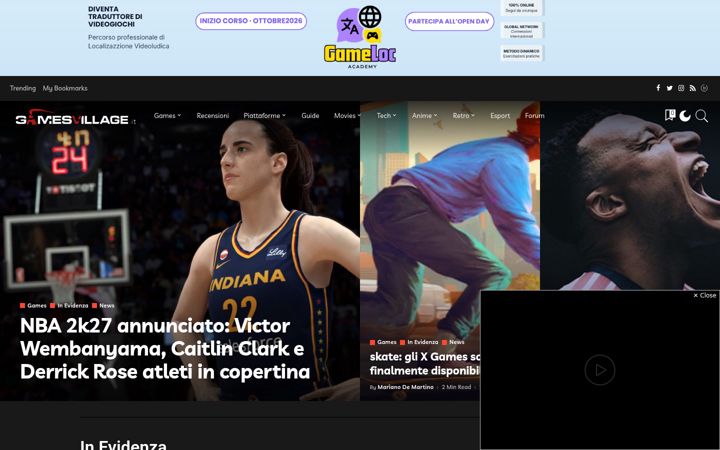Image resolution: width=720 pixels, height=450 pixels.
Task: Open the Esport menu item
Action: coord(500,116)
